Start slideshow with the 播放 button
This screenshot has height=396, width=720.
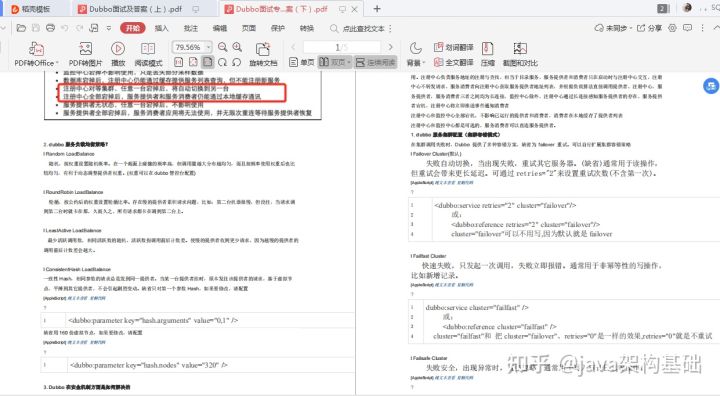118,54
